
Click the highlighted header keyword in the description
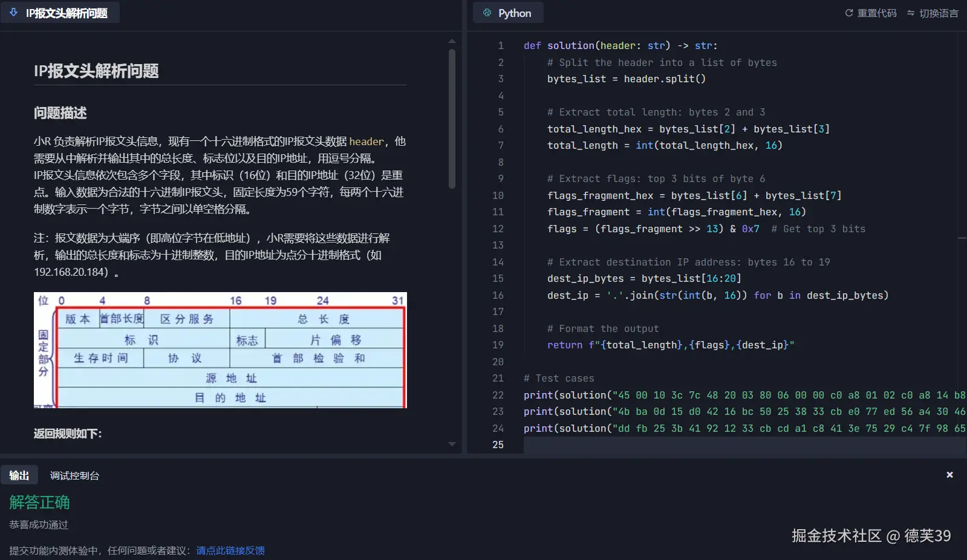pos(366,142)
